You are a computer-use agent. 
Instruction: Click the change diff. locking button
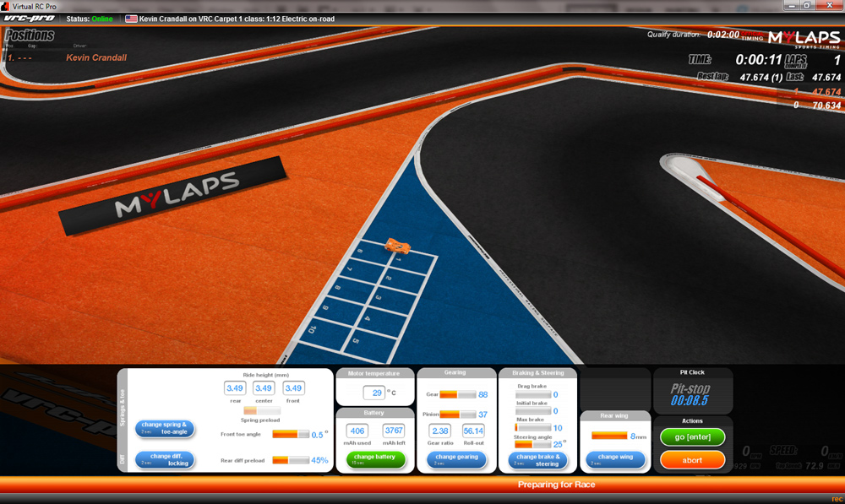[x=164, y=459]
